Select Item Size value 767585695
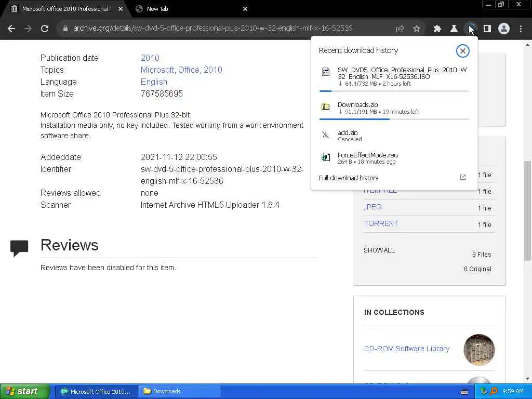The height and width of the screenshot is (399, 532). [x=162, y=94]
